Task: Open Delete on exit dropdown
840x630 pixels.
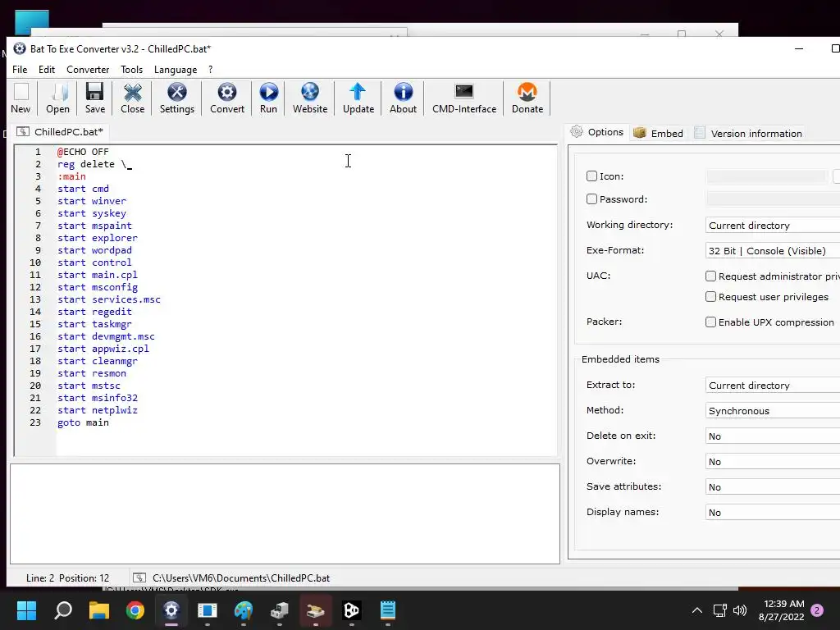Action: pyautogui.click(x=773, y=436)
